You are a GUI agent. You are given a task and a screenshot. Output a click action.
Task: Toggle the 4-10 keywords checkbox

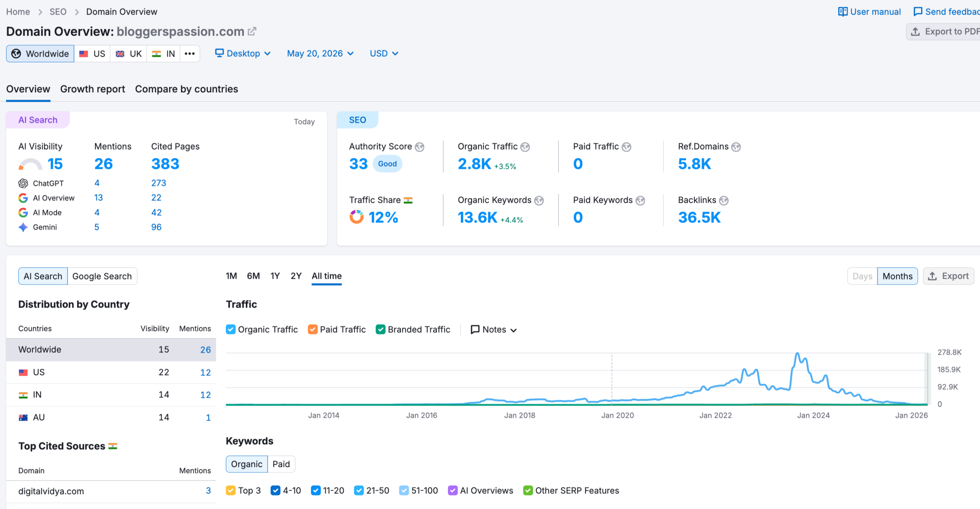tap(276, 491)
